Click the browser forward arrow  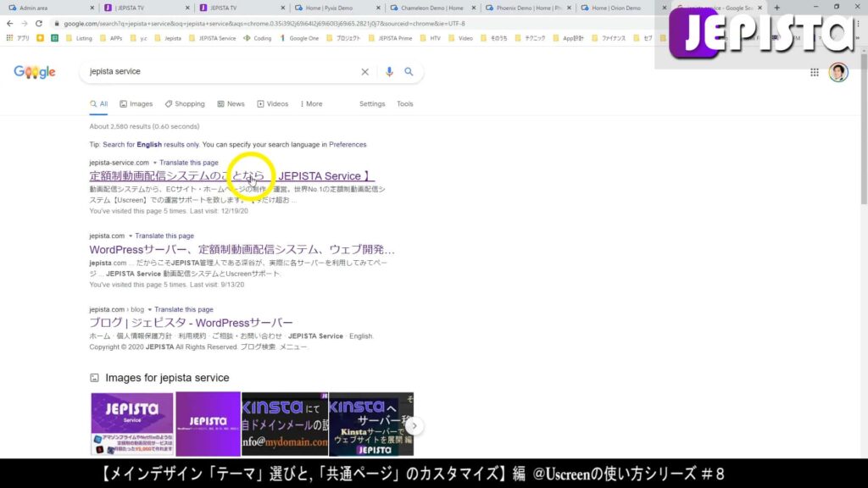(x=24, y=24)
